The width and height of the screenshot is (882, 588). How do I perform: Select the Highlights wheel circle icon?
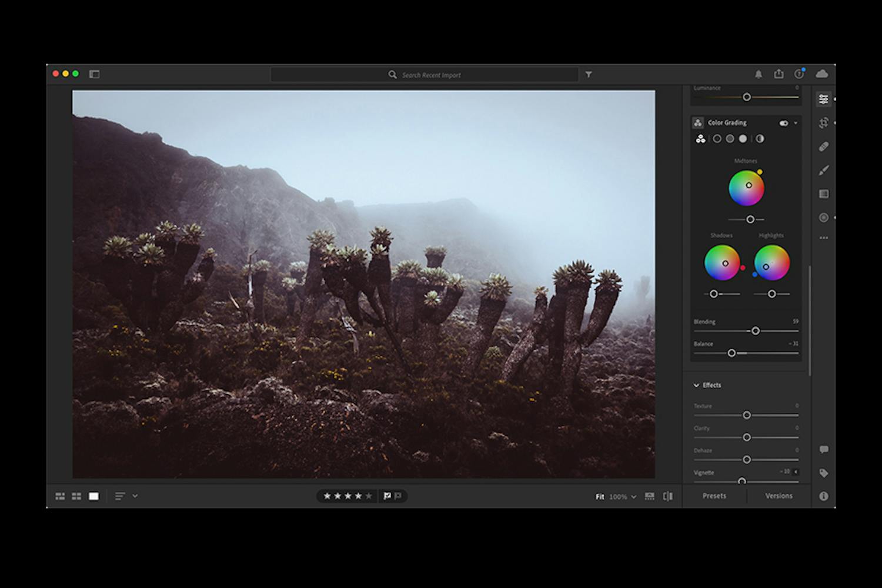tap(743, 139)
